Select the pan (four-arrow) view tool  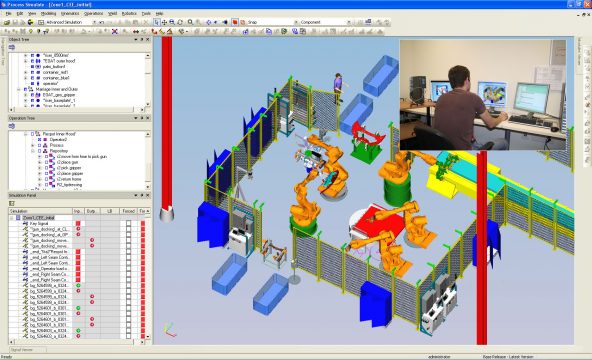(164, 22)
